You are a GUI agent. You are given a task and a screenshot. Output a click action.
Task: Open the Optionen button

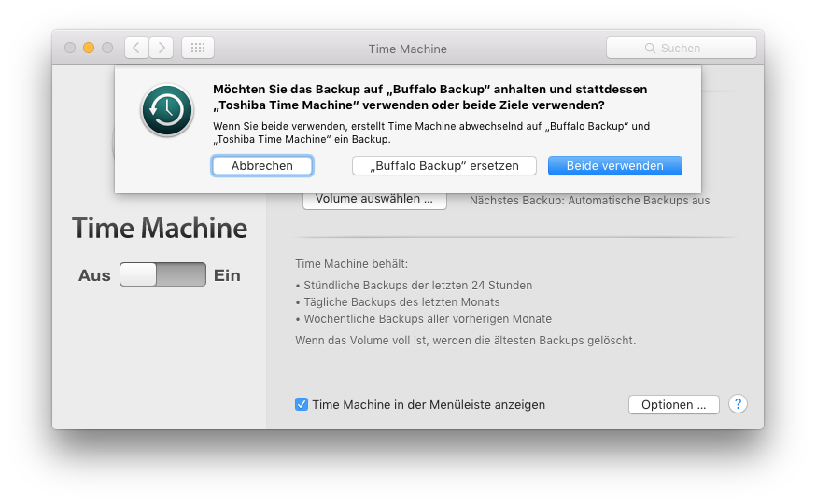(674, 405)
